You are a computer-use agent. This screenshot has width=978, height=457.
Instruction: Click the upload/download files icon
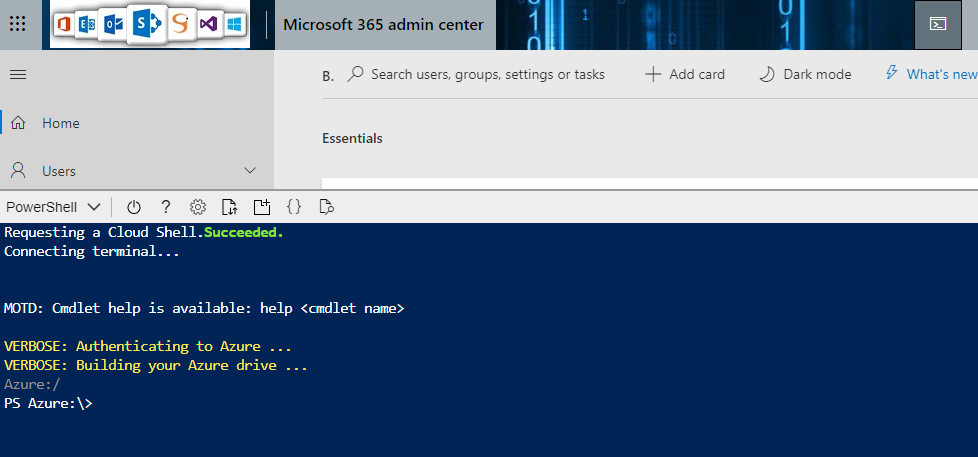tap(229, 207)
